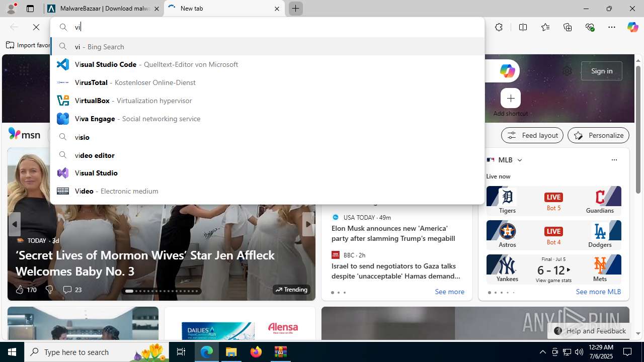Open a new tab with plus button

point(295,9)
